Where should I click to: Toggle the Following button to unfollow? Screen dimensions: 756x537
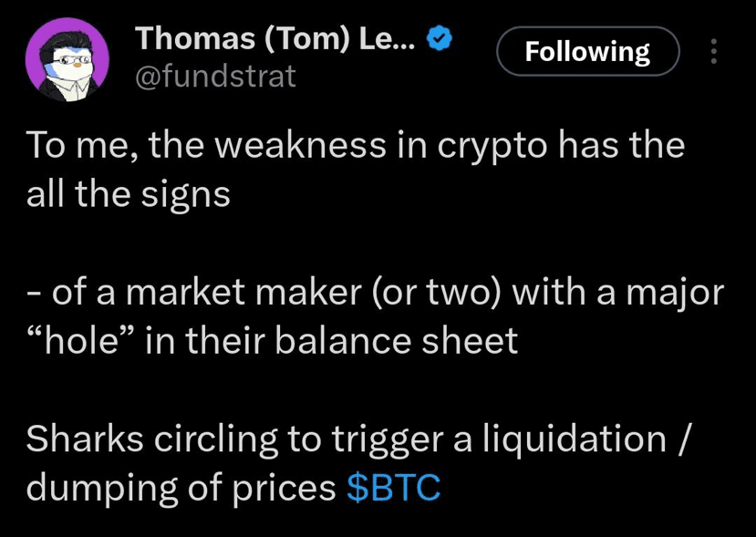587,51
